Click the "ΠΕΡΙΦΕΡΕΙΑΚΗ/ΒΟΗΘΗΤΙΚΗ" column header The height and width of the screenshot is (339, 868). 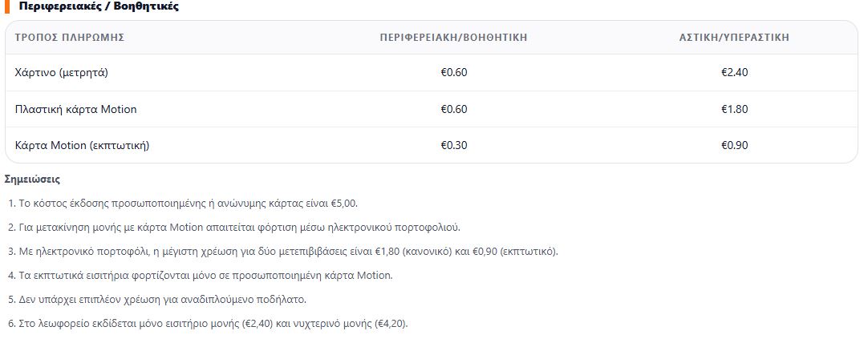453,37
